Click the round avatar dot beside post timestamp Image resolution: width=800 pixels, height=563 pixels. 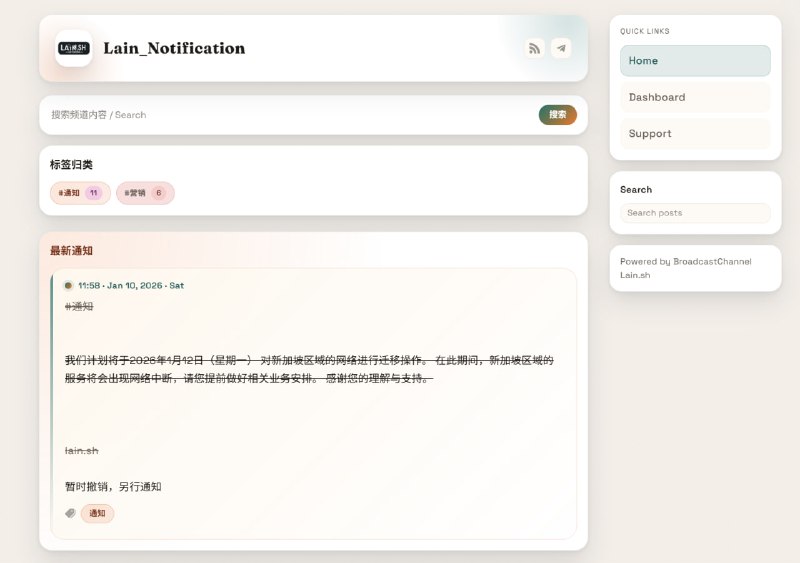click(68, 285)
